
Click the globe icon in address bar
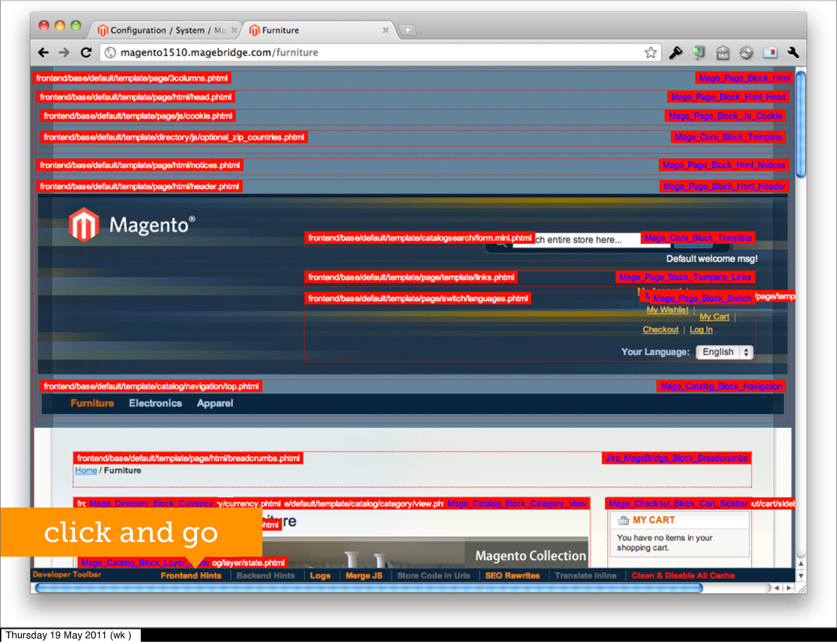[x=110, y=52]
